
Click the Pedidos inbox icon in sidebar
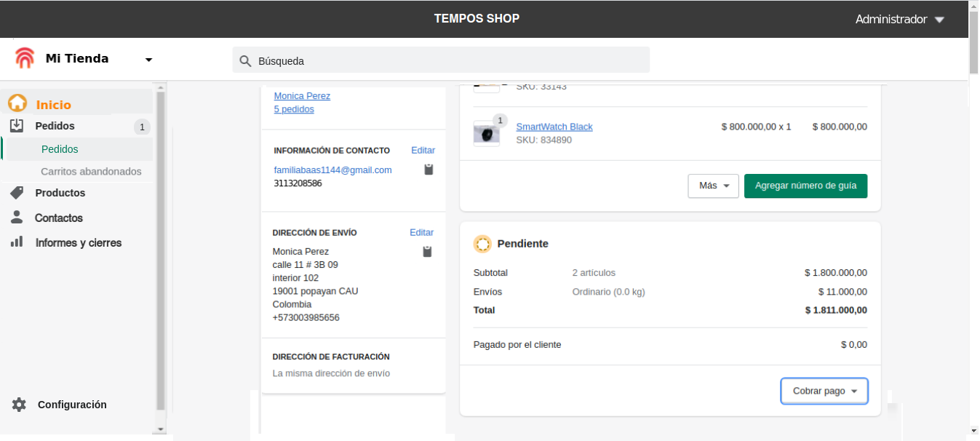coord(17,126)
